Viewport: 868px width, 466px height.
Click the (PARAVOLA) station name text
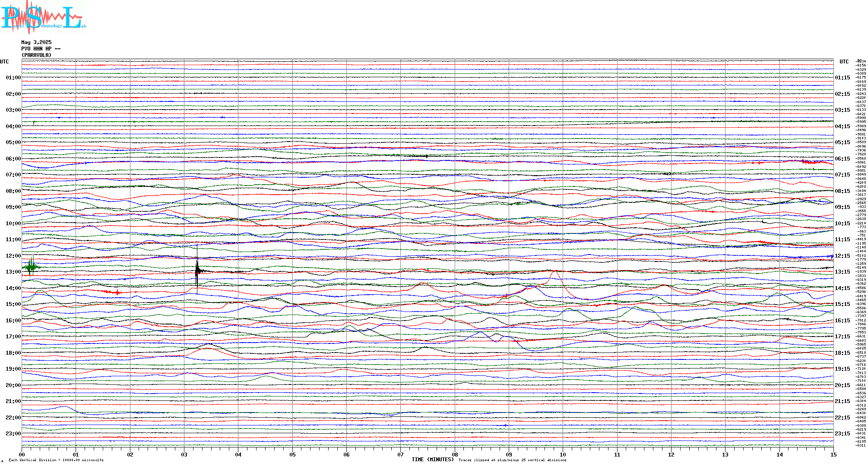coord(36,55)
